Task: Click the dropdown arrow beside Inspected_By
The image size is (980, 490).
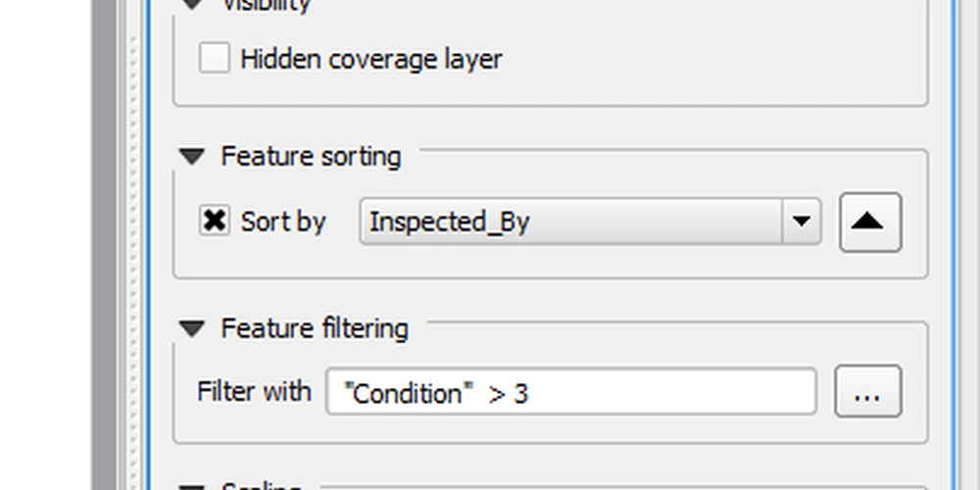Action: tap(802, 221)
